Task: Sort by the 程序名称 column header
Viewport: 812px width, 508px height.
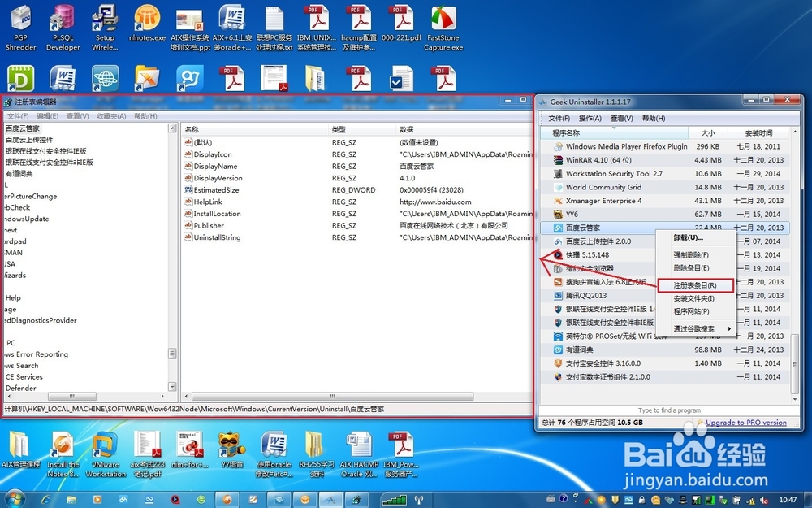Action: [x=614, y=132]
